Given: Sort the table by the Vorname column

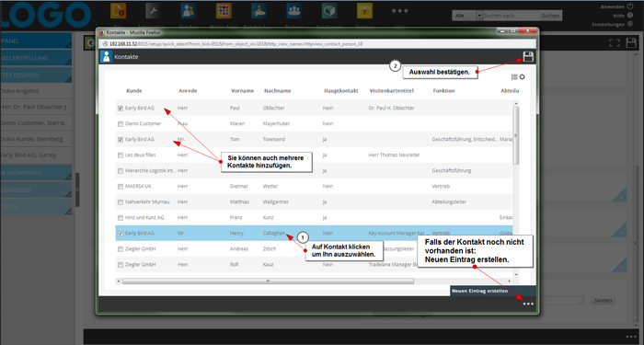Looking at the screenshot, I should pos(242,91).
